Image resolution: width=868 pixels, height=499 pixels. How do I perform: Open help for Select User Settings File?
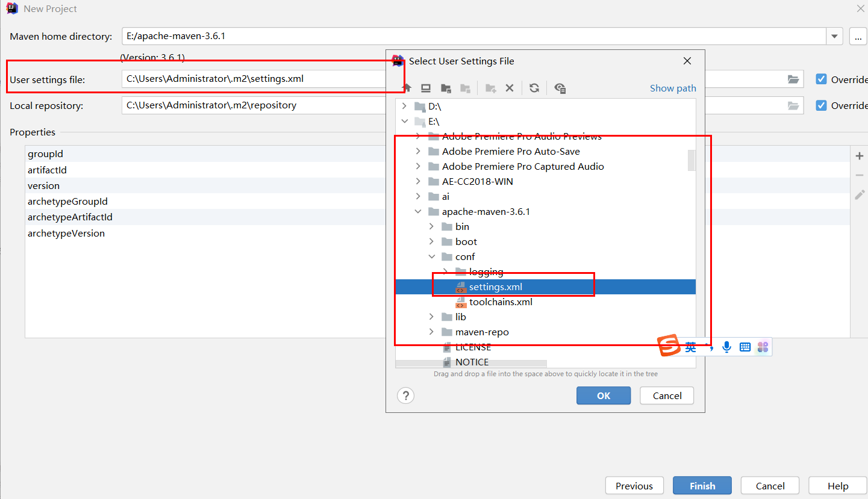coord(406,395)
